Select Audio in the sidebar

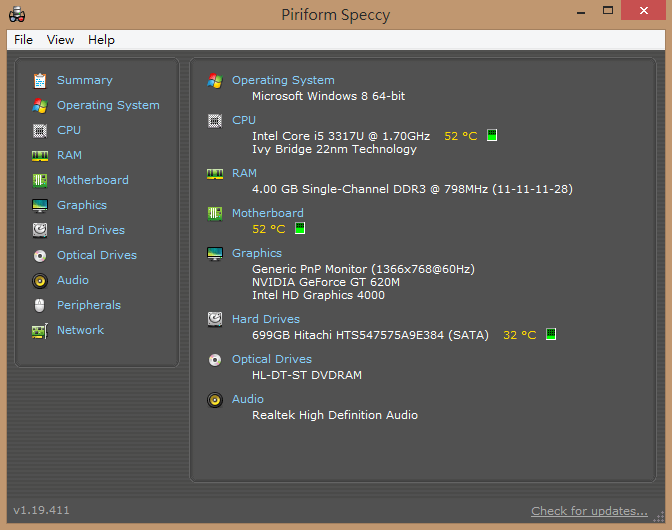(73, 280)
